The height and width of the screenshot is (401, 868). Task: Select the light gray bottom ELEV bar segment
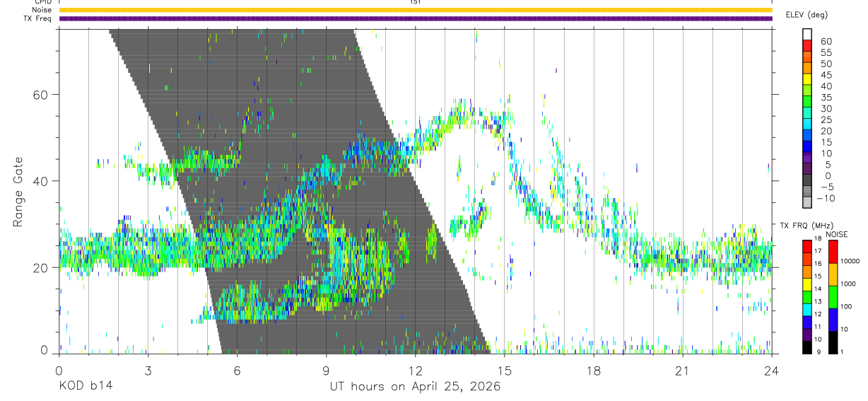coord(807,203)
